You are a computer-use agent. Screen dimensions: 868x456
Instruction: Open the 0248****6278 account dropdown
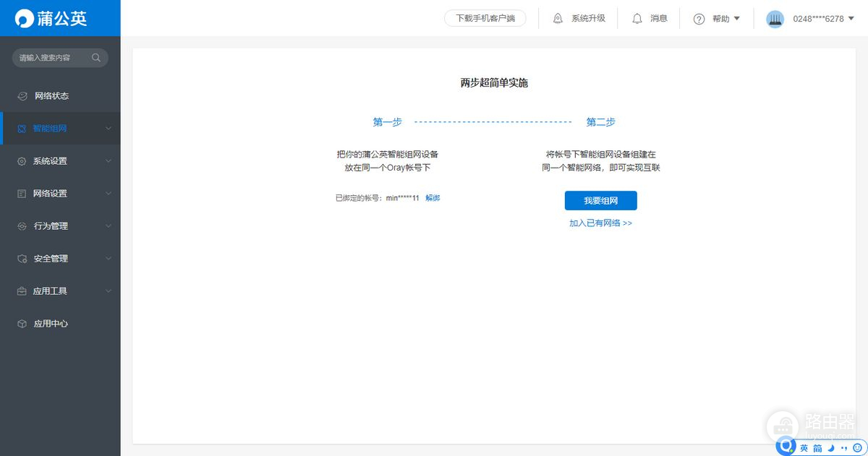817,19
